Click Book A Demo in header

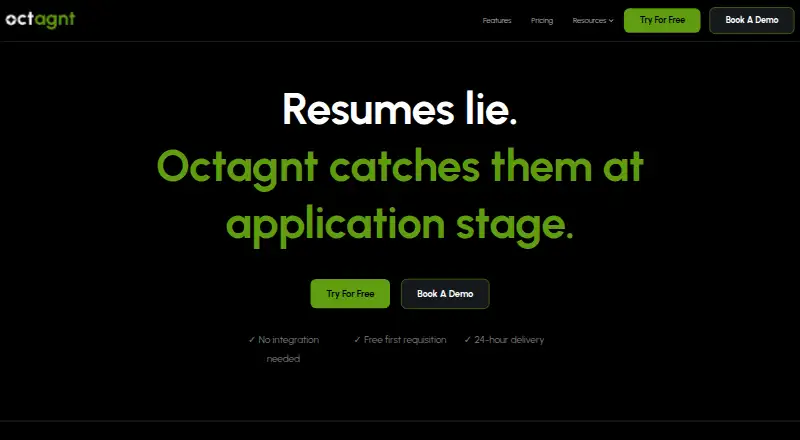752,20
